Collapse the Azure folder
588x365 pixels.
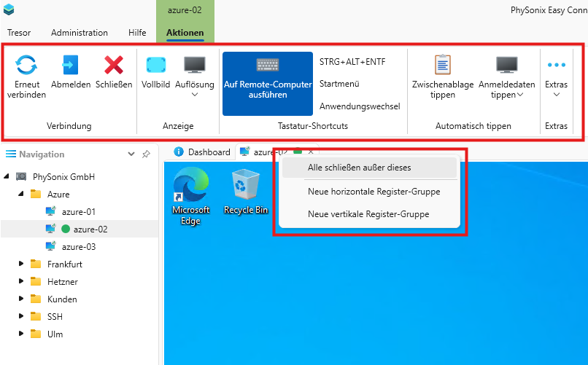click(21, 195)
